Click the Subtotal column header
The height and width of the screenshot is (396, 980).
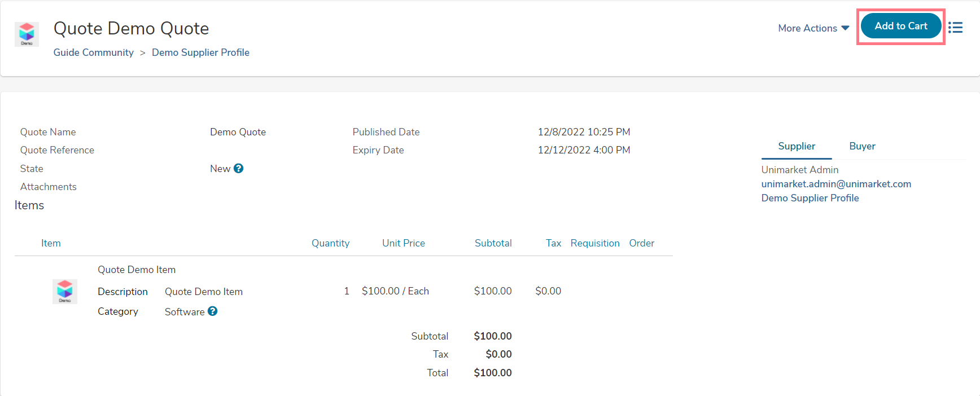[x=493, y=243]
